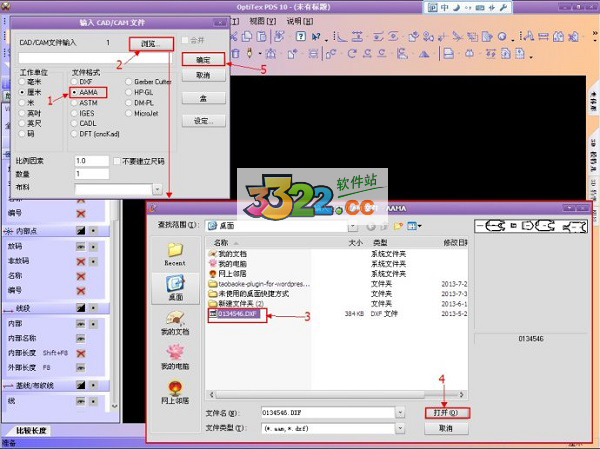
Task: Click the 设定 settings button
Action: [203, 121]
